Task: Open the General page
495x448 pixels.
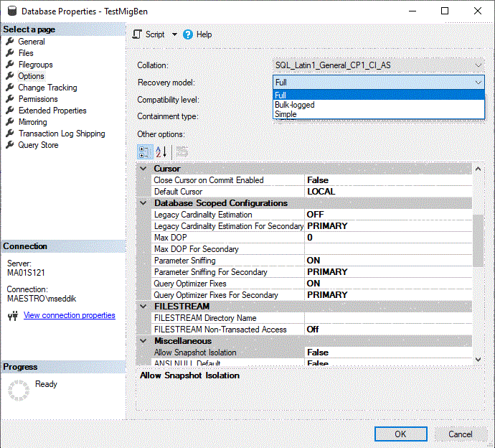Action: [32, 42]
